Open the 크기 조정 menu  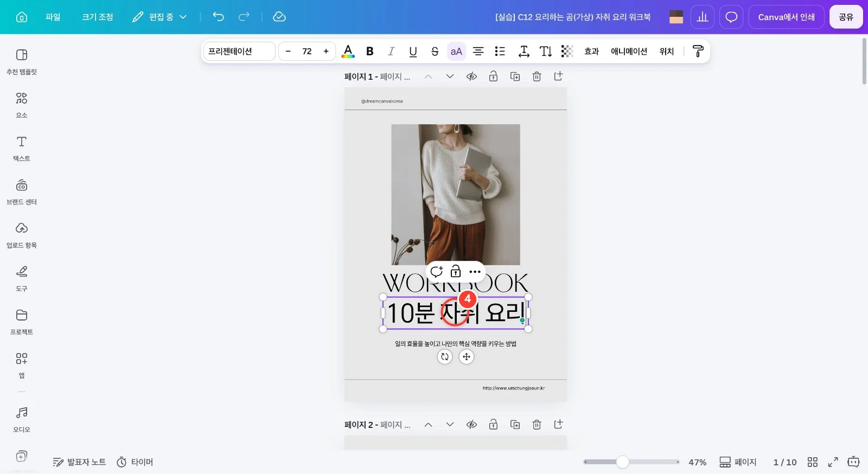tap(98, 17)
